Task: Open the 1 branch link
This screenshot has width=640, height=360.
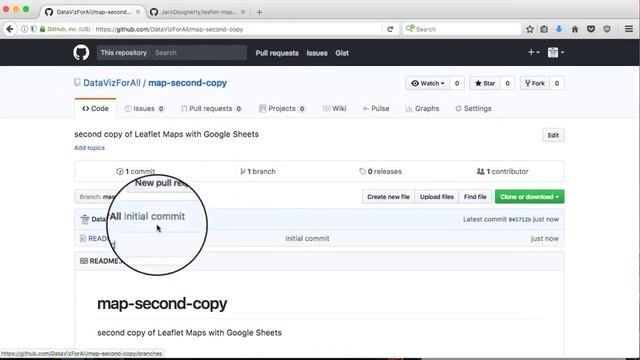Action: click(x=258, y=171)
